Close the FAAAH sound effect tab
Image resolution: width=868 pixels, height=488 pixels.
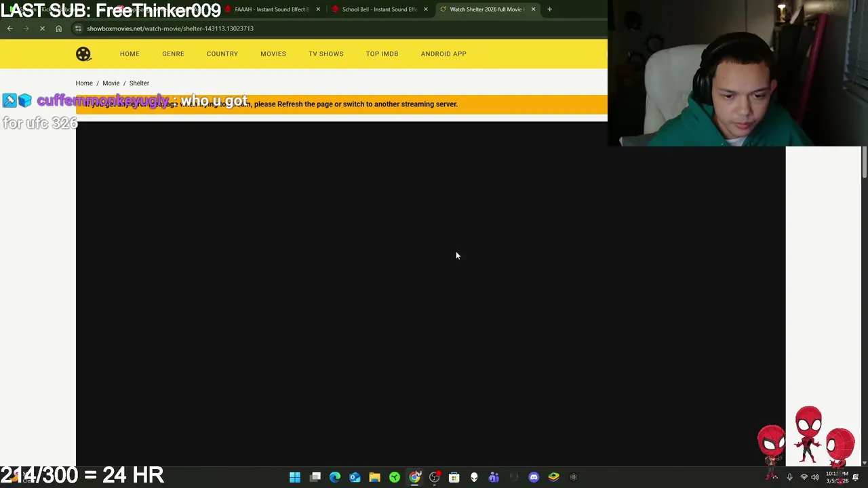pos(318,9)
